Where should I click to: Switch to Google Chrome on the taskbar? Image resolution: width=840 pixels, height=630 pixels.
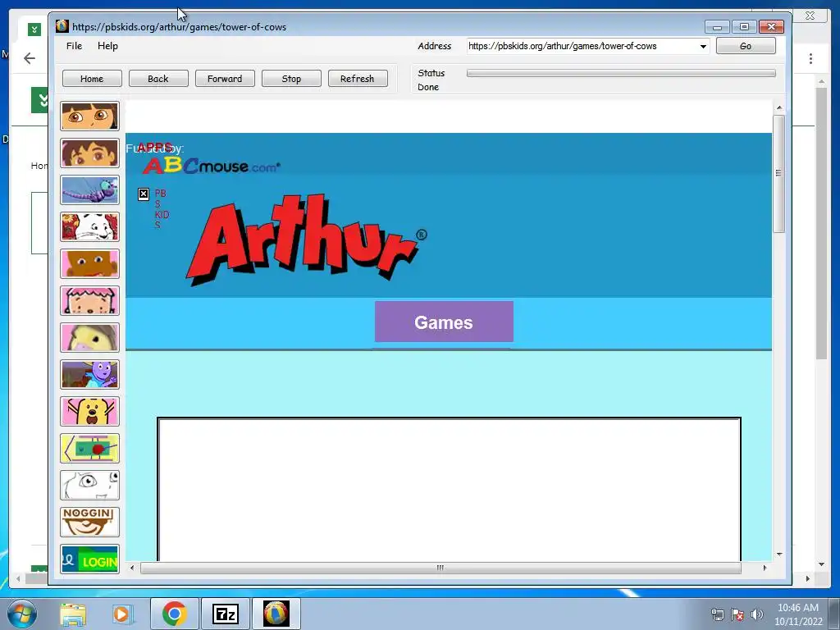coord(175,614)
